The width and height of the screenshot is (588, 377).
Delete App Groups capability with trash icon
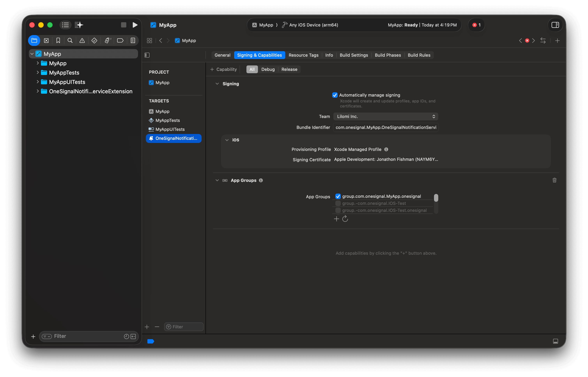pyautogui.click(x=554, y=180)
